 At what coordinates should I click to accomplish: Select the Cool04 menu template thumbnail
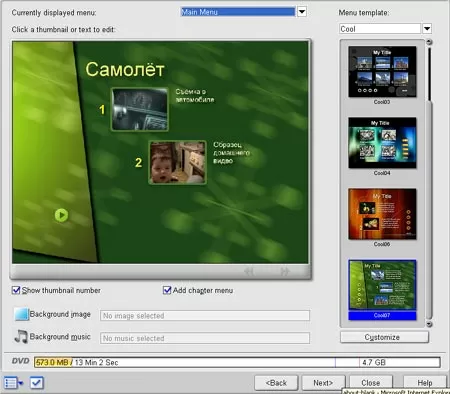pos(382,143)
